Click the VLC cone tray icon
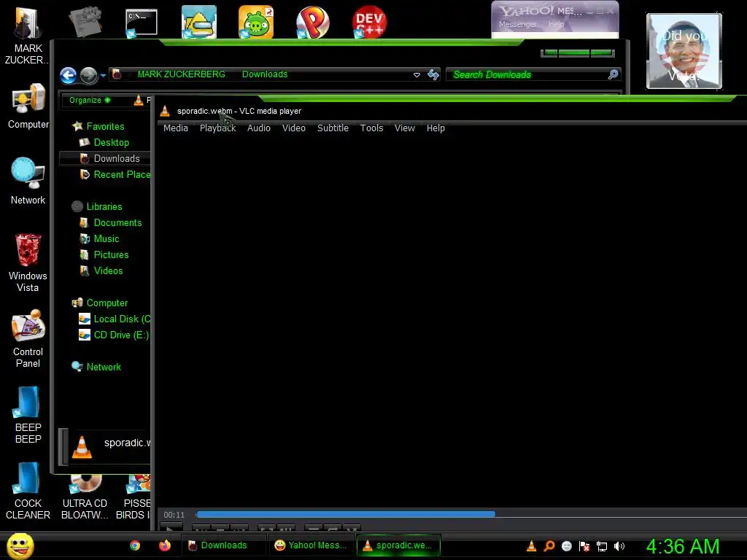 click(x=531, y=545)
